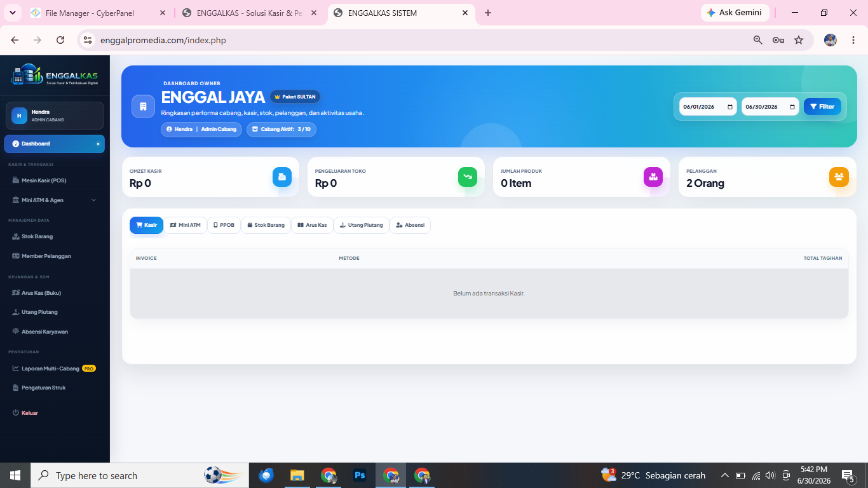
Task: Switch to the Absensi tab
Action: pos(410,225)
